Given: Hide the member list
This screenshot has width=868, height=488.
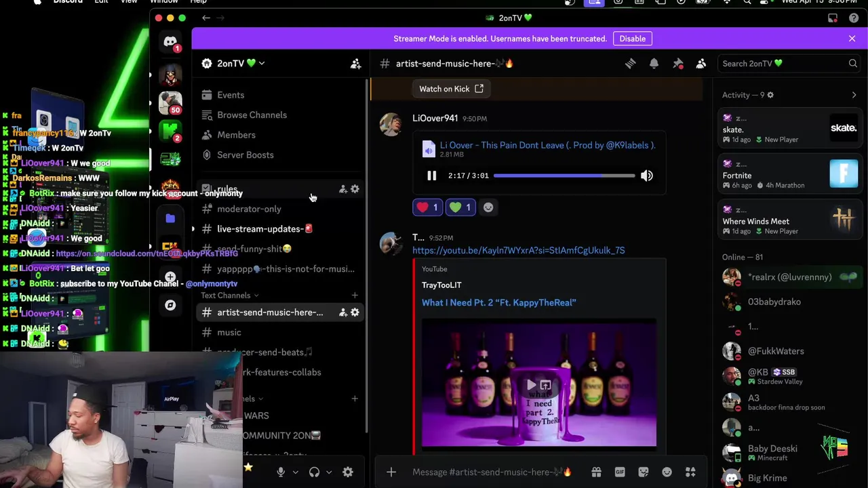Looking at the screenshot, I should pos(701,64).
